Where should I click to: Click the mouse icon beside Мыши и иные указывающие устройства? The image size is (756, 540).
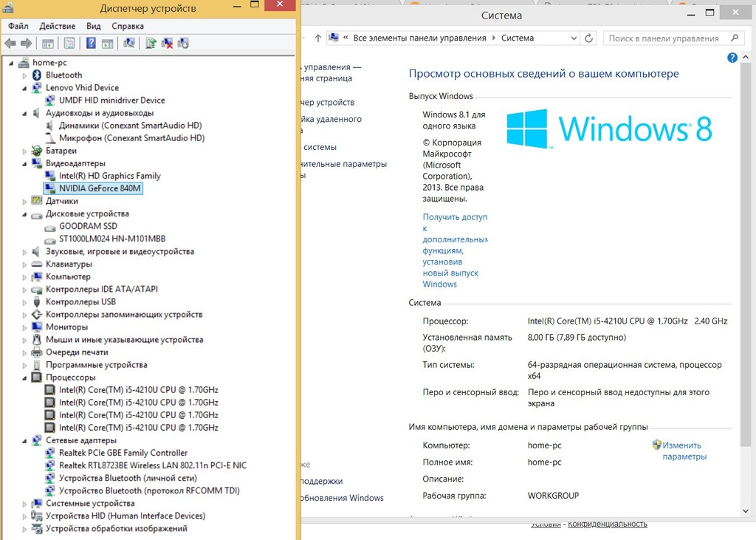point(37,339)
